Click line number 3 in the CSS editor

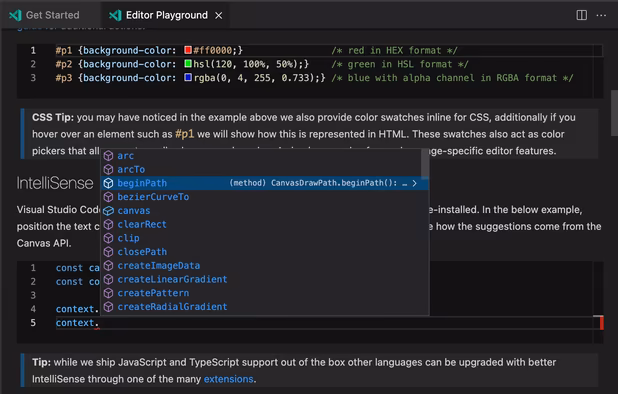tap(33, 78)
